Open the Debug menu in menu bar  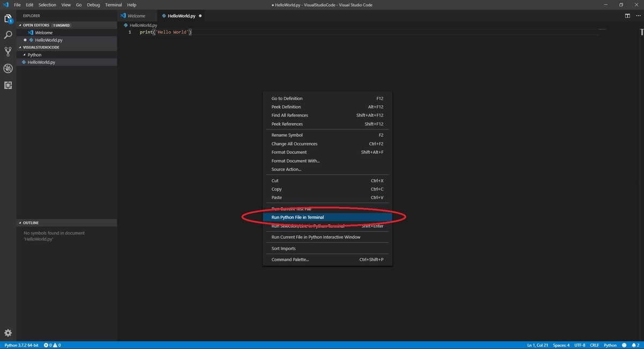[x=93, y=5]
